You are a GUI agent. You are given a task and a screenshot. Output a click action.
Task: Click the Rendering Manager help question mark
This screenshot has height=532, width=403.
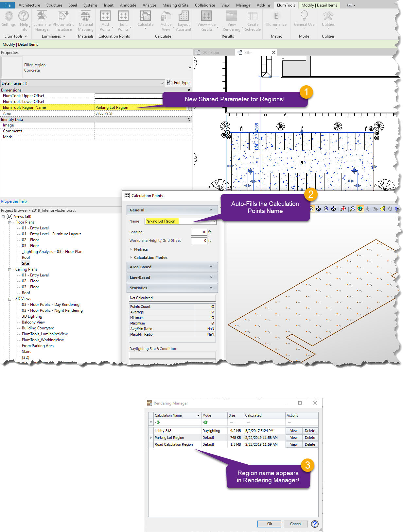pyautogui.click(x=315, y=524)
